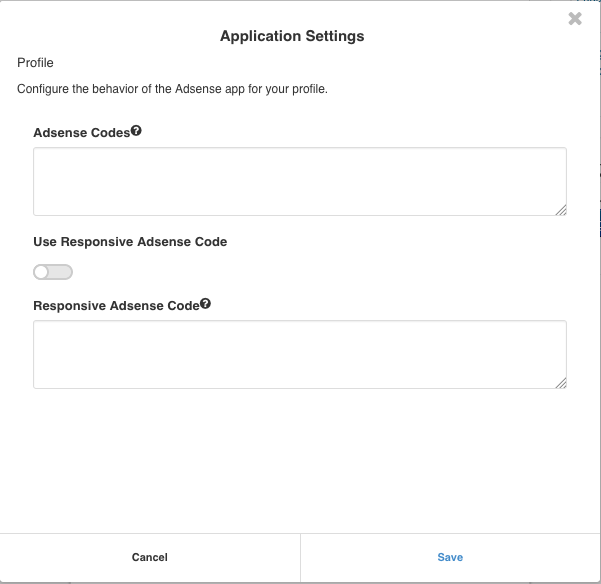
Task: Click the help icon beside Responsive Adsense Code
Action: (x=205, y=304)
